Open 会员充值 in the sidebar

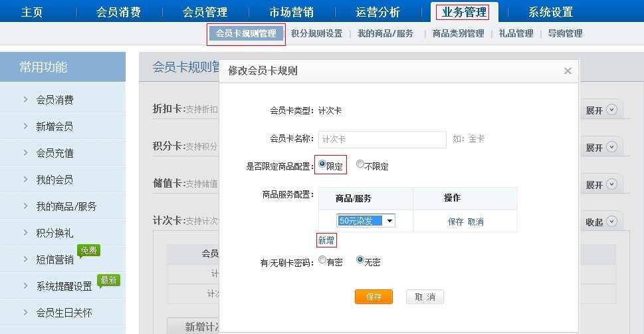click(x=54, y=153)
